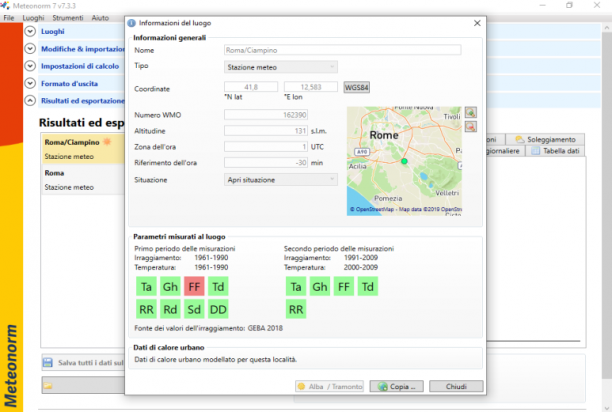Image resolution: width=612 pixels, height=412 pixels.
Task: Click the blue floppy disk save icon
Action: coord(48,362)
